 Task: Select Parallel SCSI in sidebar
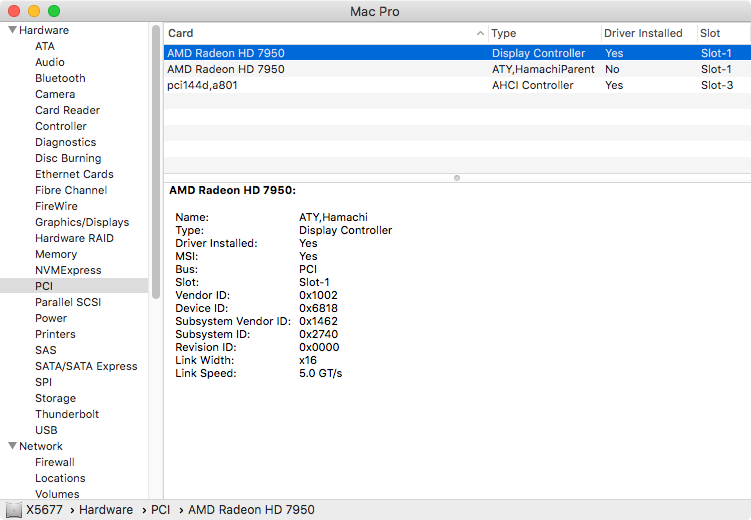pos(68,302)
